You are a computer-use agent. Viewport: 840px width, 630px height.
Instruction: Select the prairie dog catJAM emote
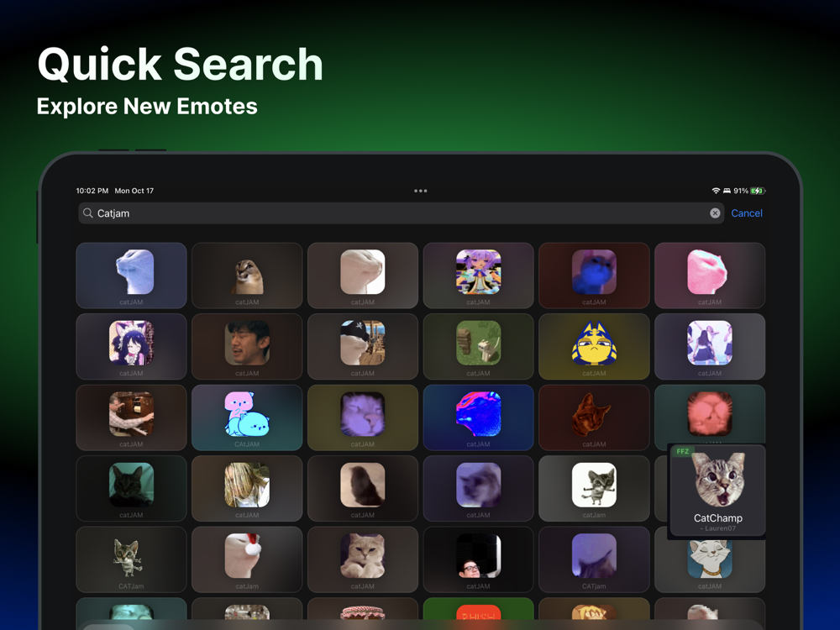pos(247,276)
